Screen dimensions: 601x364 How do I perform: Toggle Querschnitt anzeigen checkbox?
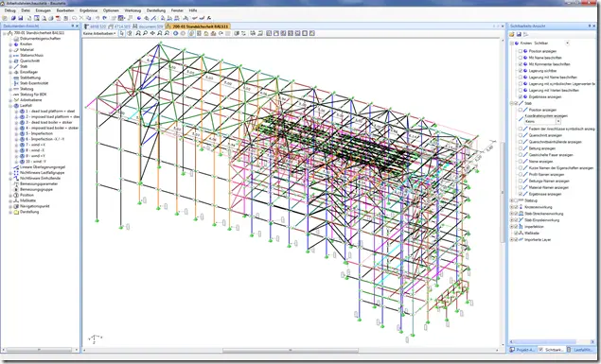(x=521, y=135)
